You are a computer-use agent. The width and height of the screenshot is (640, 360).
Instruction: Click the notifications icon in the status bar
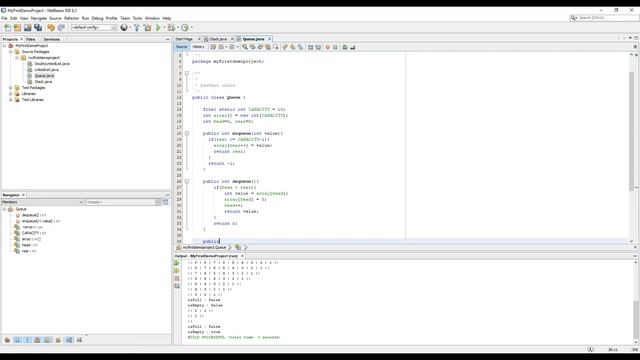tap(590, 349)
